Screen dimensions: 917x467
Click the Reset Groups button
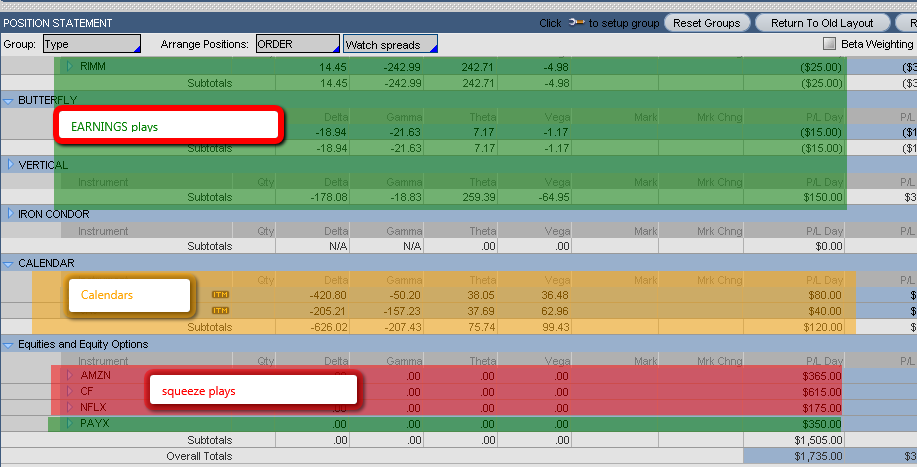point(707,23)
